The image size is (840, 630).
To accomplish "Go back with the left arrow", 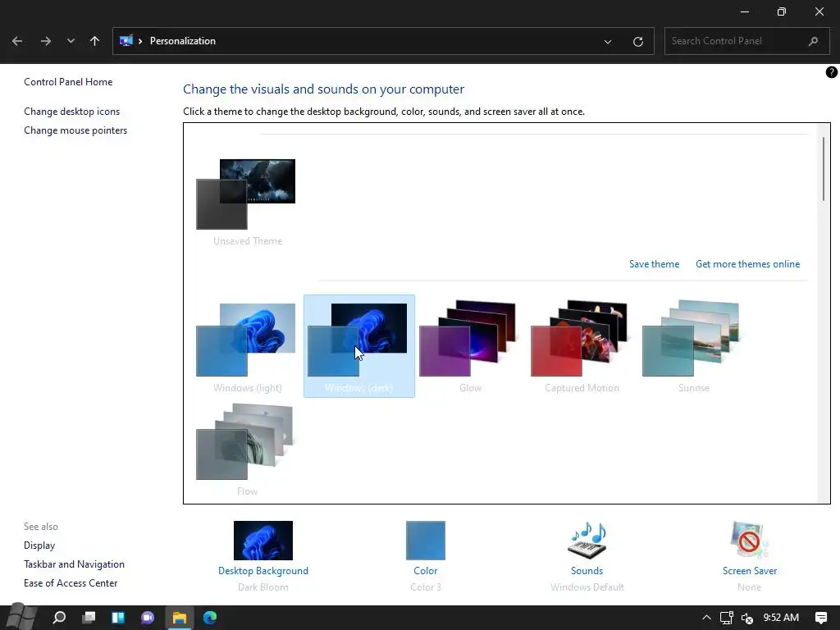I will coord(17,41).
